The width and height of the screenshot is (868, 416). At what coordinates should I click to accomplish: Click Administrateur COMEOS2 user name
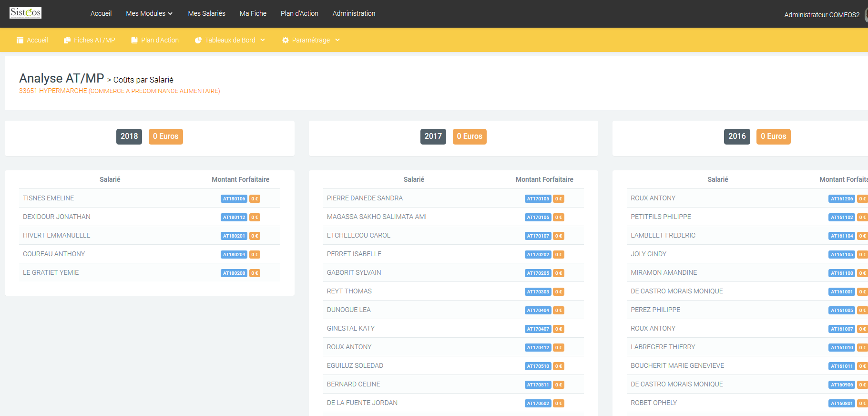pos(822,15)
